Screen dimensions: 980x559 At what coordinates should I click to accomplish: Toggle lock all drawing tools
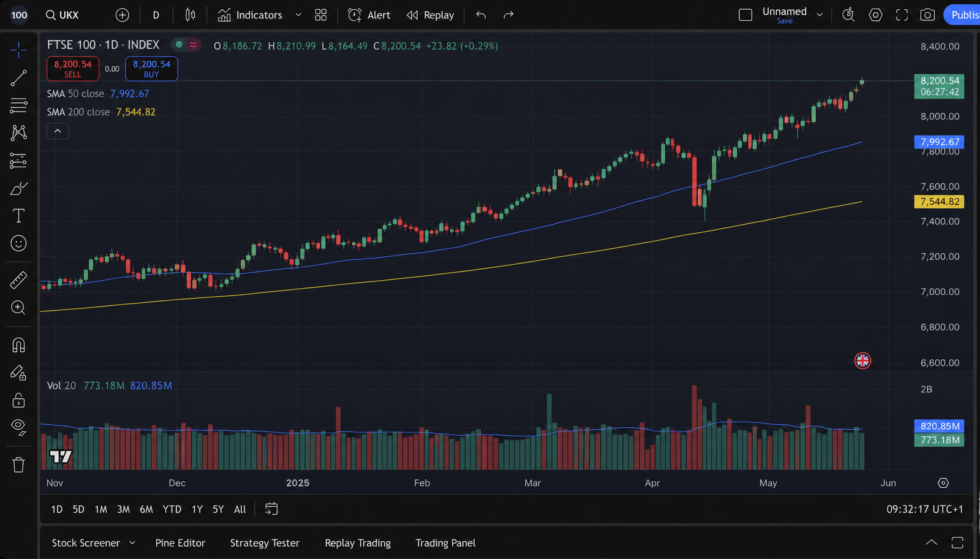point(18,400)
